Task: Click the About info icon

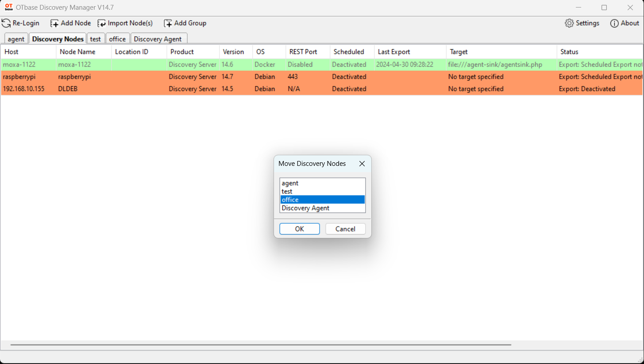Action: (x=614, y=23)
